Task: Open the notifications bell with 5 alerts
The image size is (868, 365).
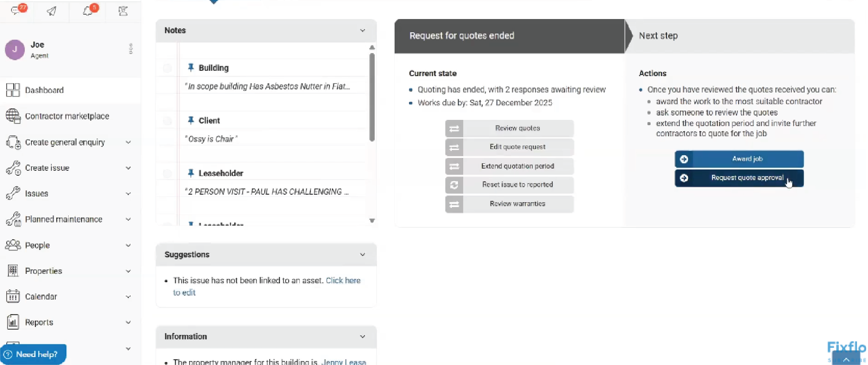Action: (87, 11)
